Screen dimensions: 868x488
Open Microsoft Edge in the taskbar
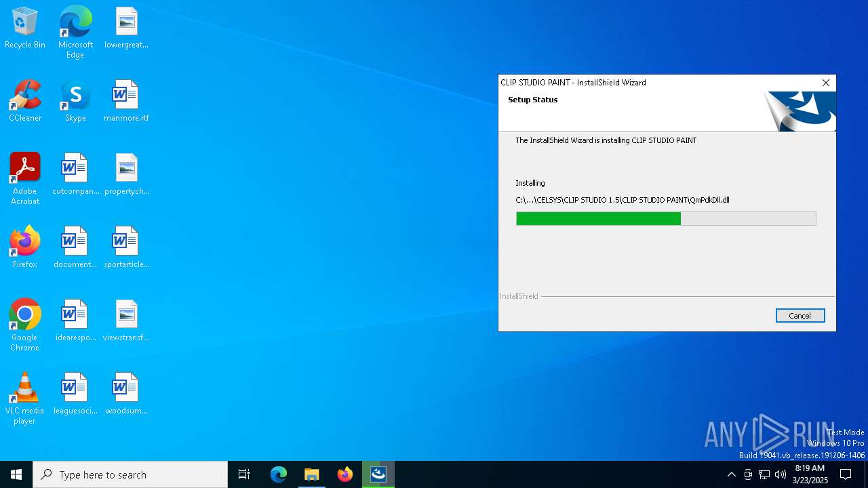point(279,474)
